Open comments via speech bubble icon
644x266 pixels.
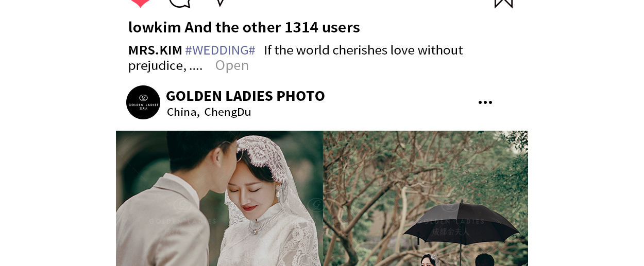coord(180,3)
